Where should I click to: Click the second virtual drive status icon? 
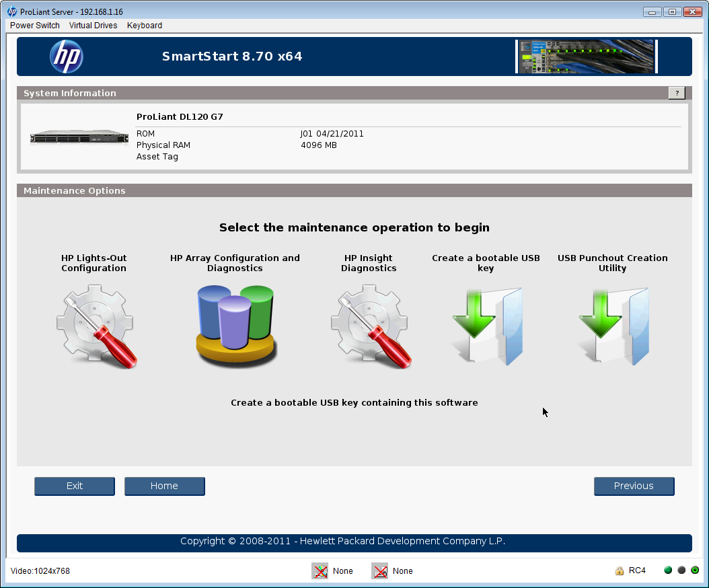380,571
